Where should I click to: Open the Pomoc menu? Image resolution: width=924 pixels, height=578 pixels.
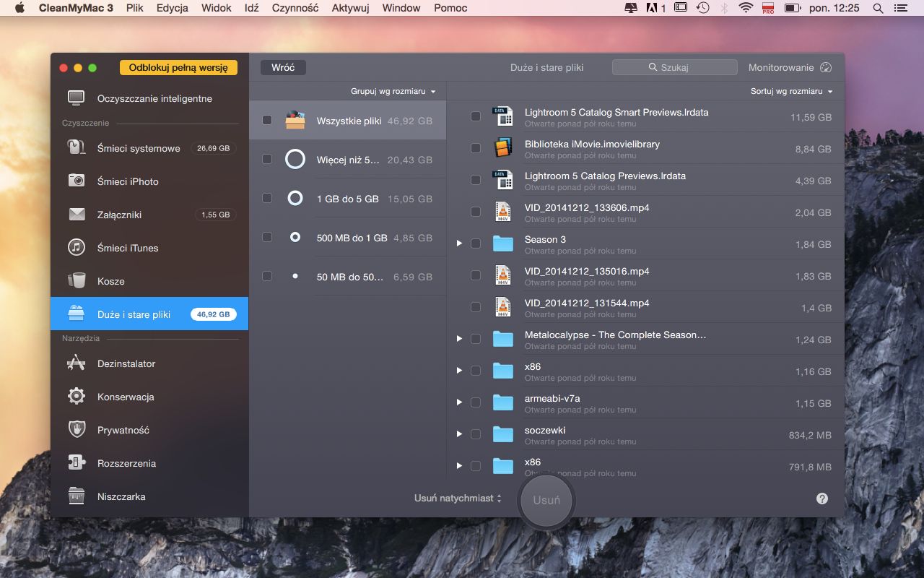[450, 8]
